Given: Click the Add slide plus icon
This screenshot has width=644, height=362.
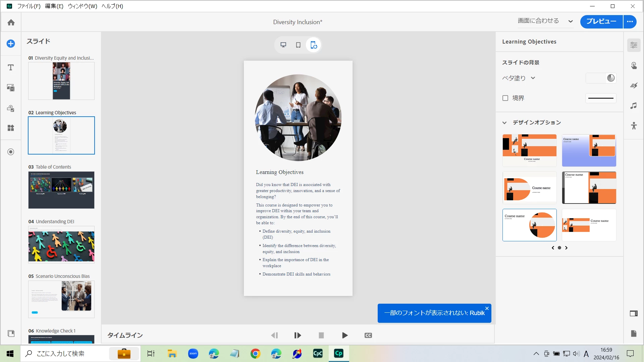Looking at the screenshot, I should [x=11, y=44].
